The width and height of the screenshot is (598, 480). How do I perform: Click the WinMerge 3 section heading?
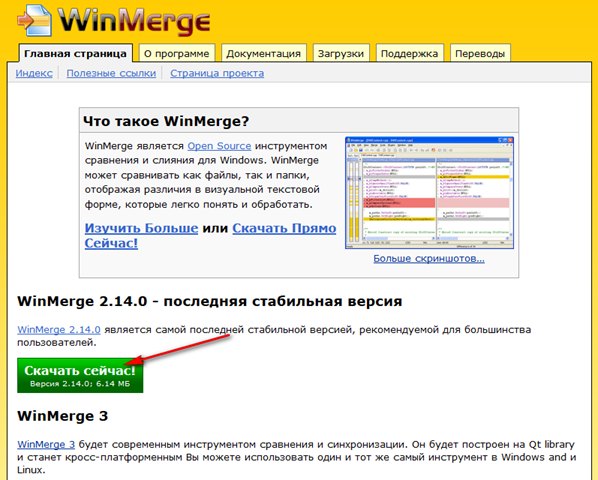coord(63,416)
